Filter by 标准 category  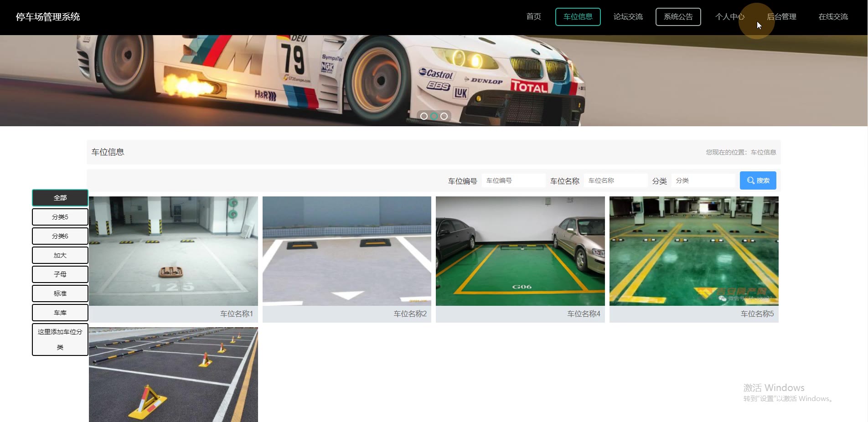pyautogui.click(x=60, y=293)
